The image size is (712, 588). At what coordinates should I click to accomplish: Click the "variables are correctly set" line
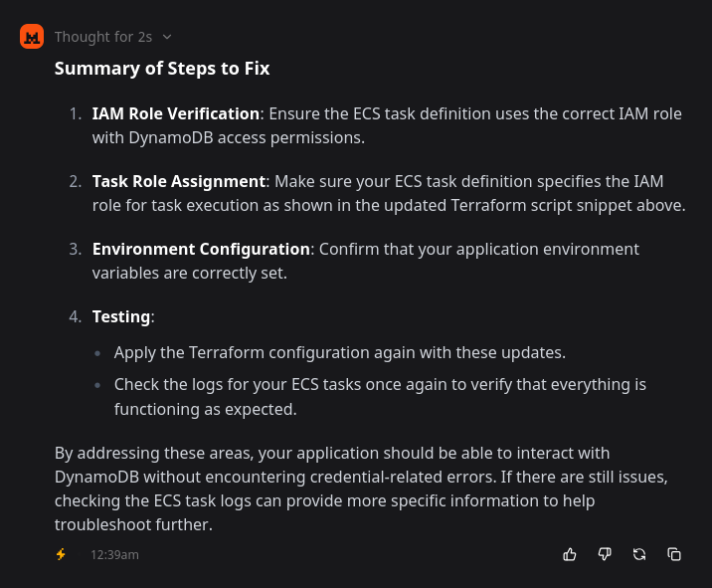coord(190,273)
